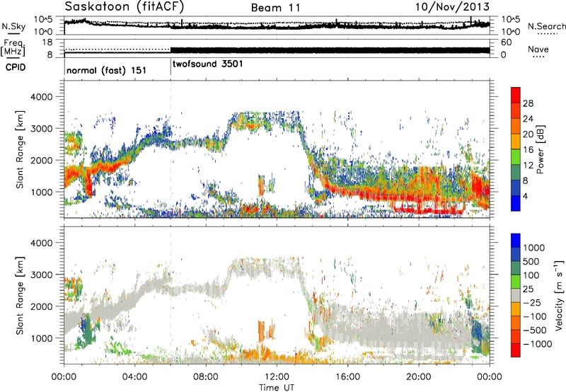
Task: Click the '-1000' velocity scale value
Action: click(538, 344)
